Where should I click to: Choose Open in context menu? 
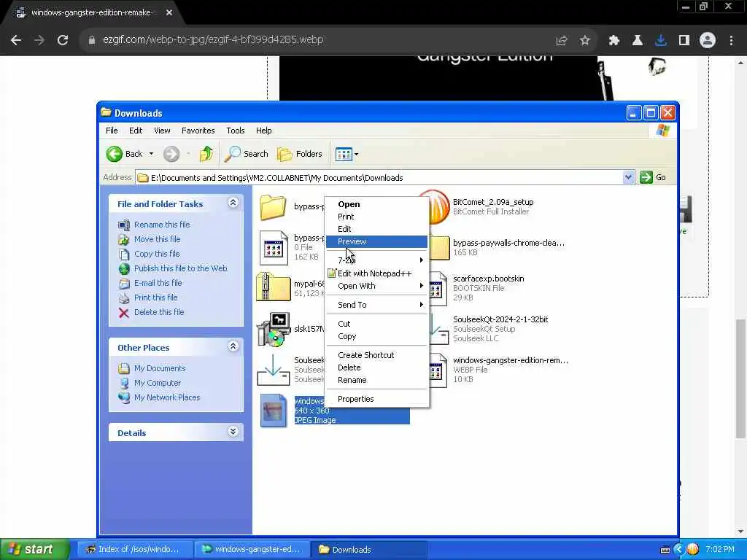[x=376, y=204]
